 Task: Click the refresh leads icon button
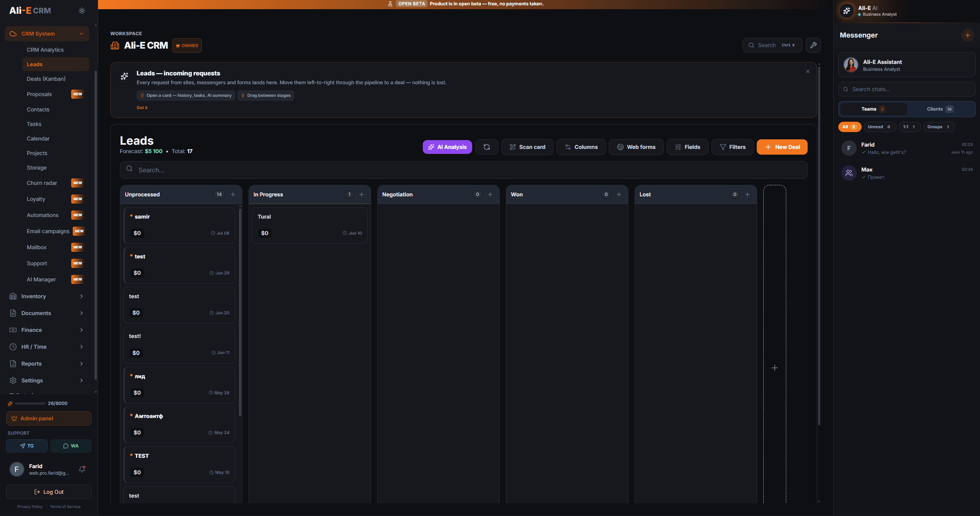tap(486, 147)
